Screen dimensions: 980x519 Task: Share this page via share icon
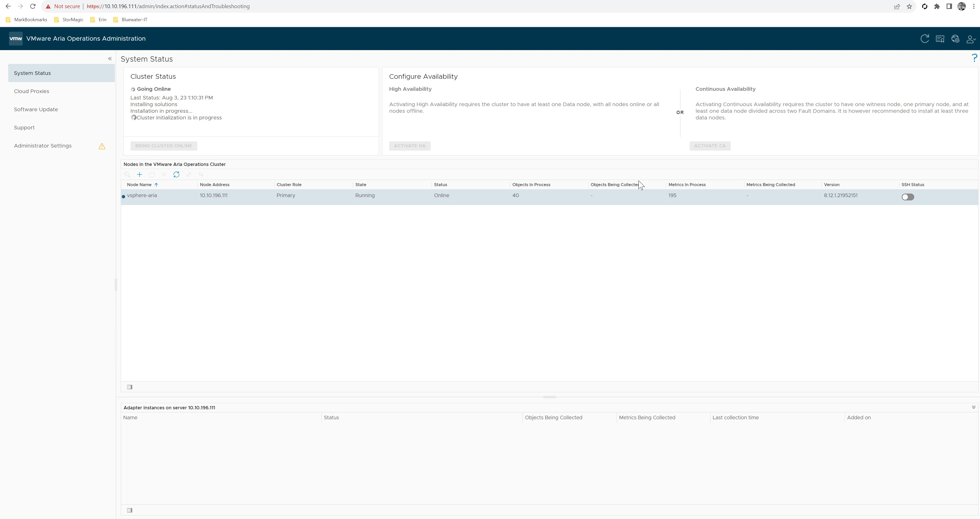pos(897,6)
